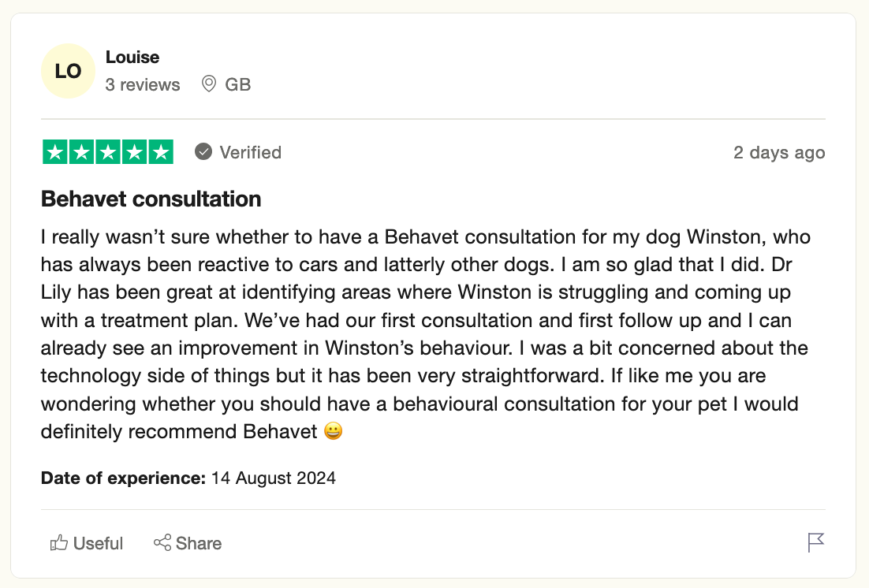This screenshot has width=869, height=588.
Task: Share this Behavet review
Action: [x=188, y=543]
